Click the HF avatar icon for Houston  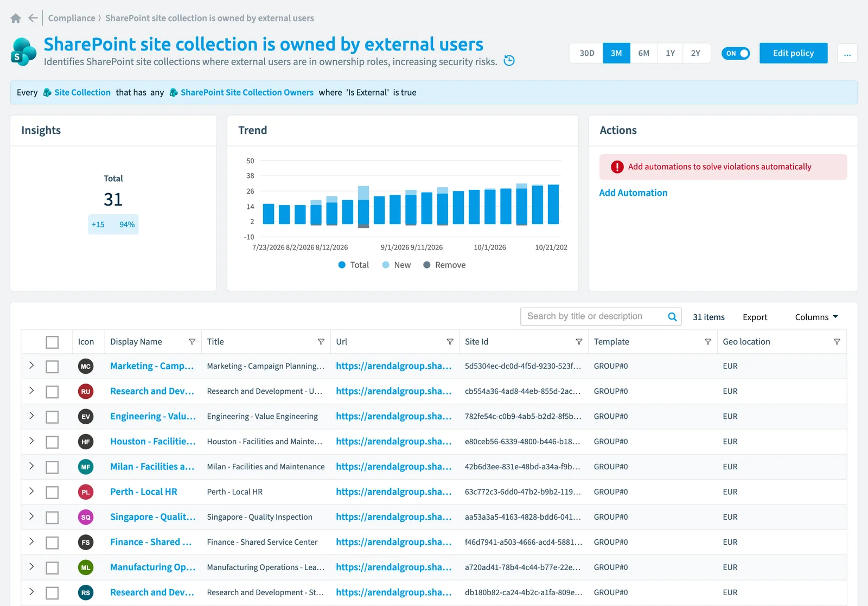(86, 442)
